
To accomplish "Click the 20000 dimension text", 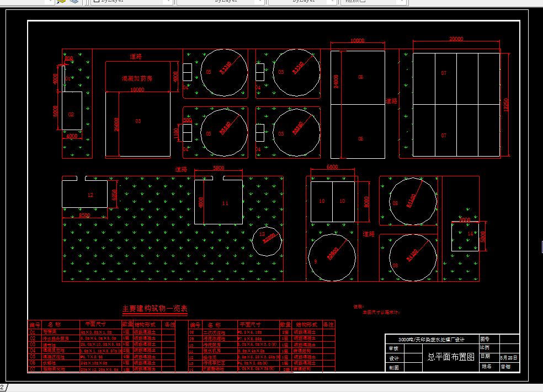I will tap(456, 39).
